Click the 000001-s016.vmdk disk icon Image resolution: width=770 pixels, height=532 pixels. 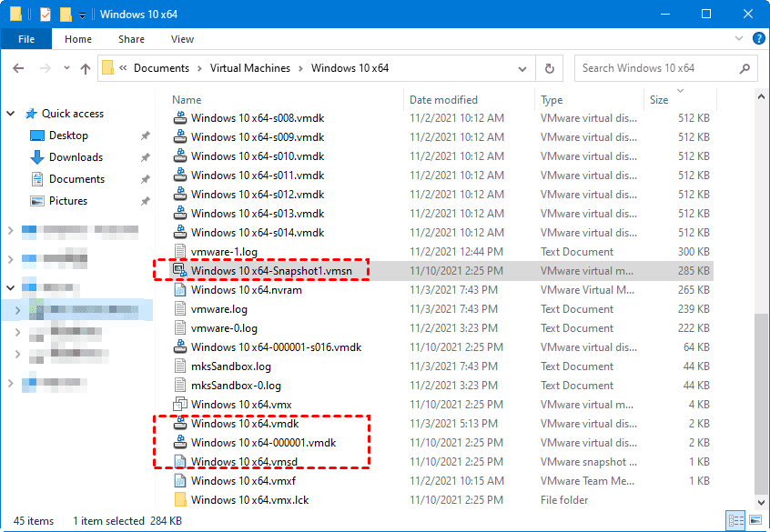[180, 347]
